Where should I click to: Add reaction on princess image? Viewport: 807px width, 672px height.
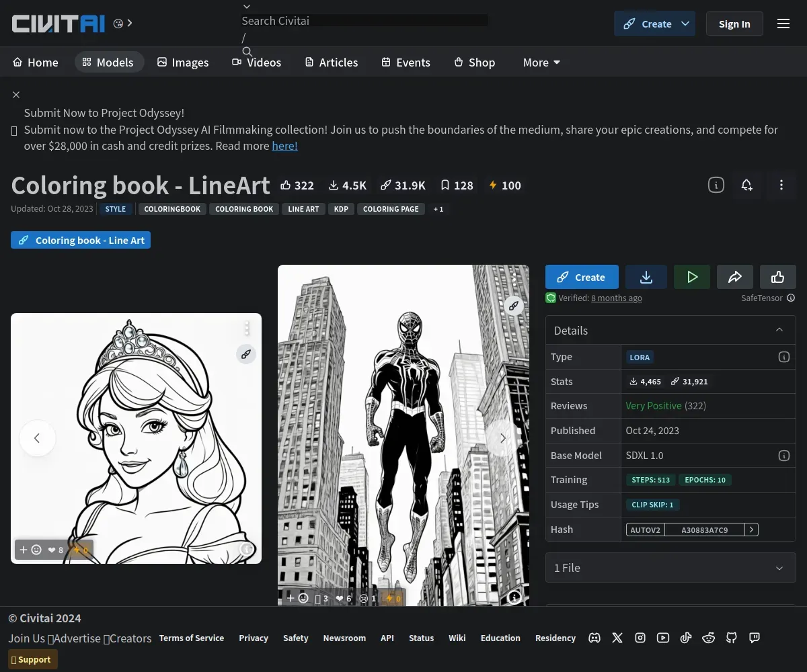30,550
